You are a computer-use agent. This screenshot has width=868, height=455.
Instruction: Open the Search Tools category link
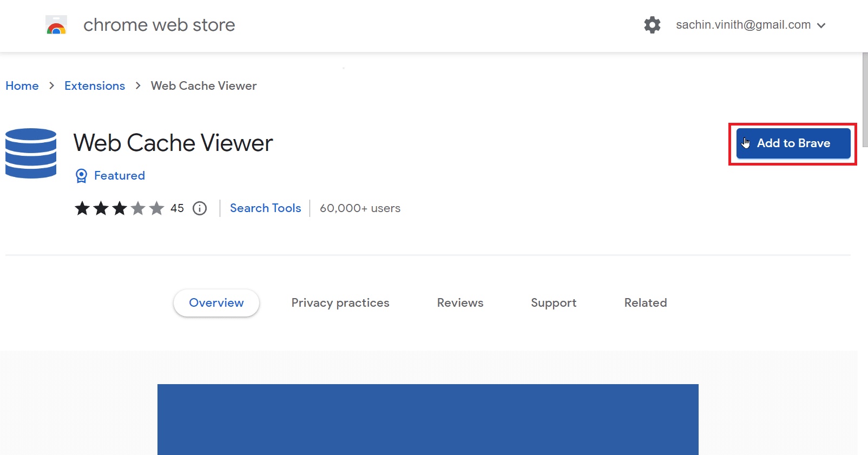265,208
